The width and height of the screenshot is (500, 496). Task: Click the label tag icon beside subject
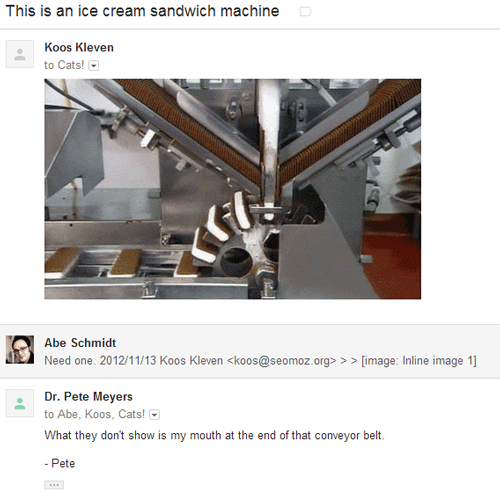tap(305, 12)
